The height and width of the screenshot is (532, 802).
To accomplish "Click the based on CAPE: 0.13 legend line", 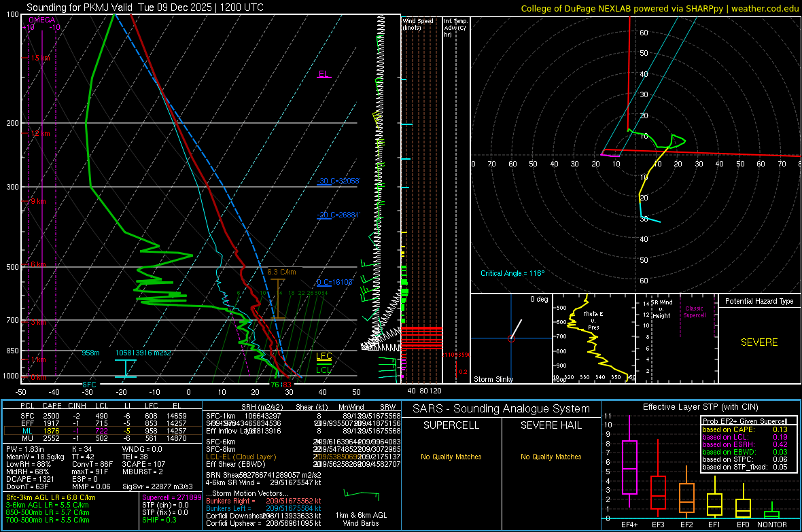I will pos(745,429).
